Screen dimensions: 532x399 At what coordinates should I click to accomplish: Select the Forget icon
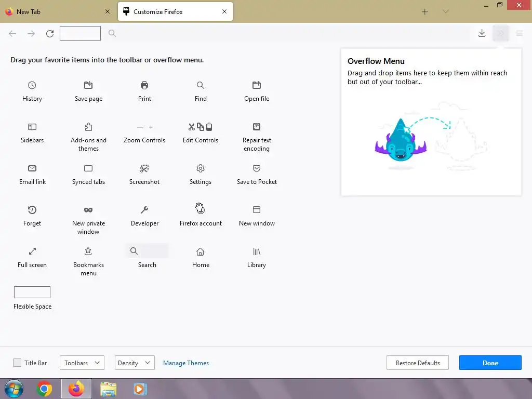[32, 210]
